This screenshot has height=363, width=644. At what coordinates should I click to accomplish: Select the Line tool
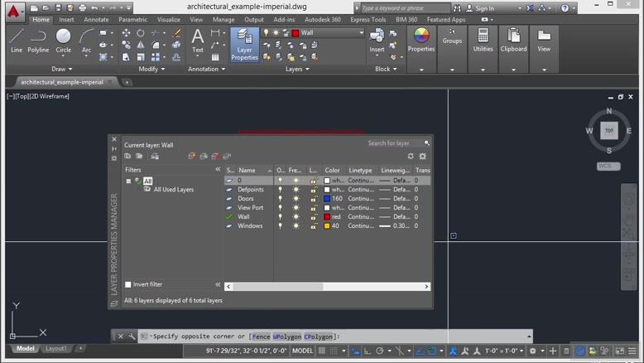coord(17,41)
